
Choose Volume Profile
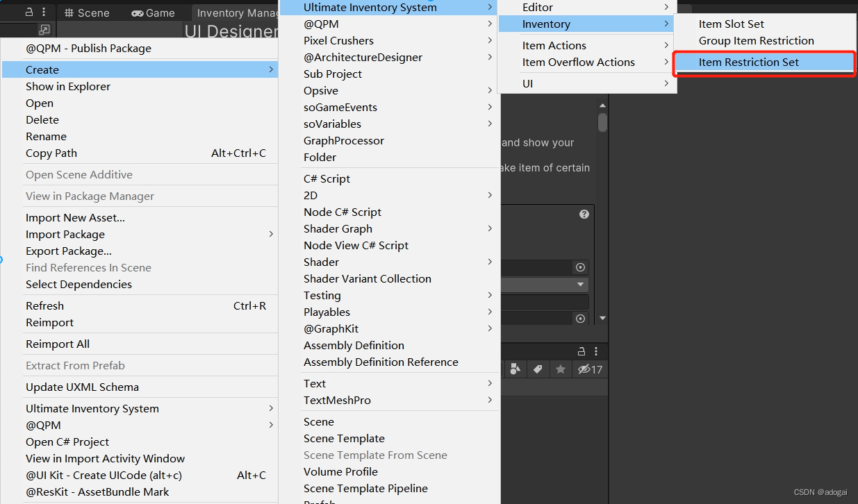[388, 471]
